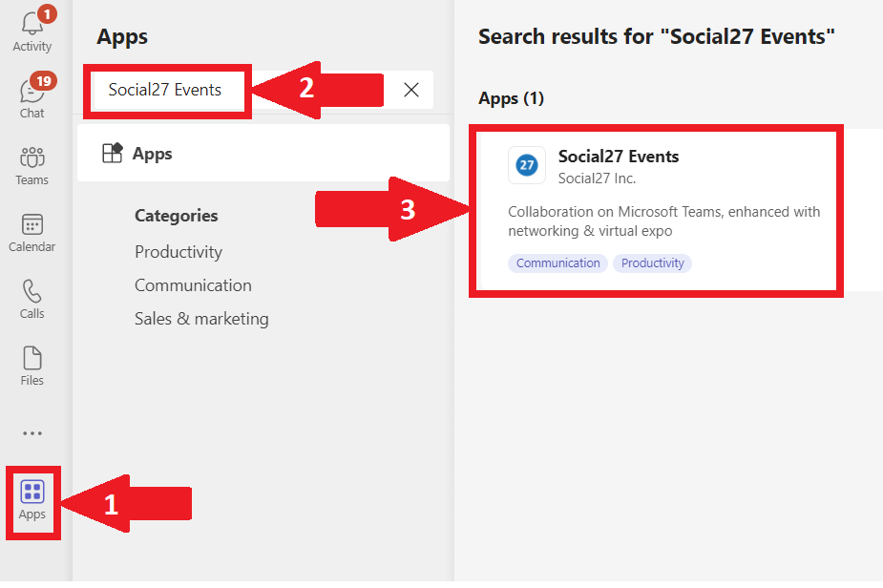Image resolution: width=883 pixels, height=588 pixels.
Task: Click the Social27 Inc. publisher name
Action: click(597, 178)
